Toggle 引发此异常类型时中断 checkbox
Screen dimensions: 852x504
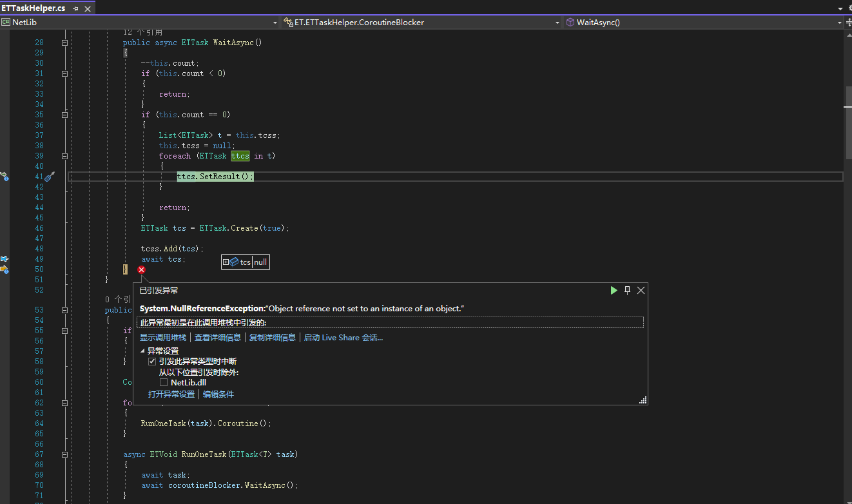click(152, 362)
